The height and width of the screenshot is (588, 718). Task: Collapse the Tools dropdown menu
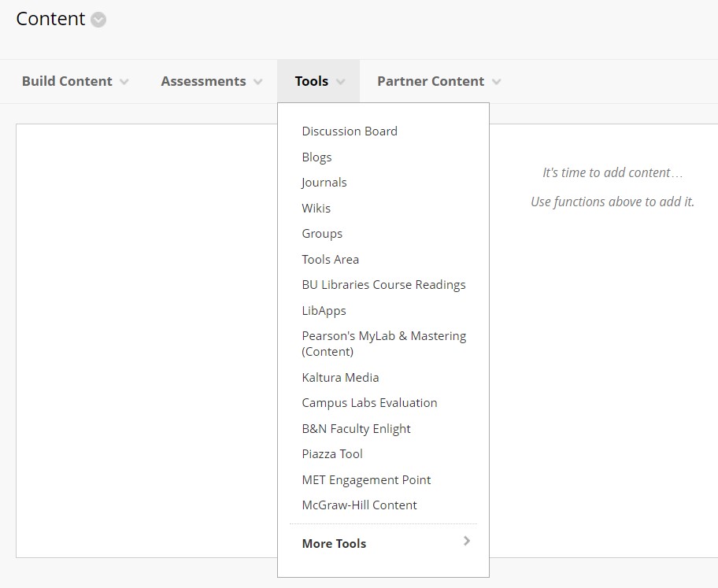319,81
